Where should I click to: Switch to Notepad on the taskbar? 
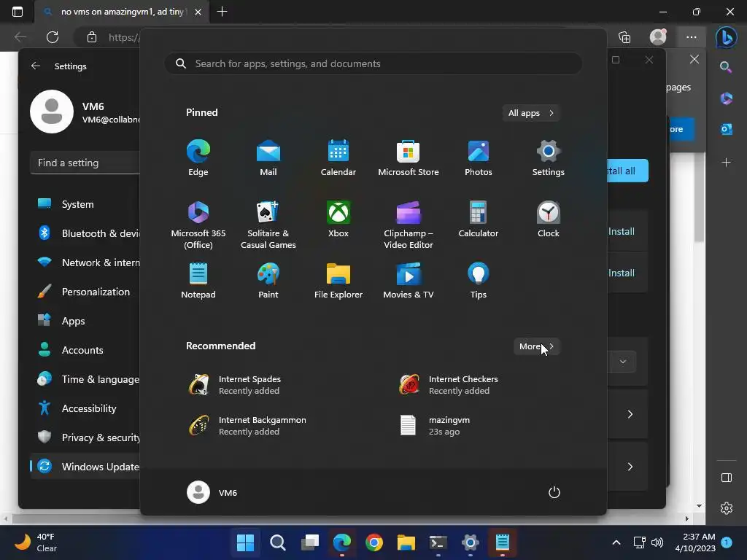[x=503, y=542]
